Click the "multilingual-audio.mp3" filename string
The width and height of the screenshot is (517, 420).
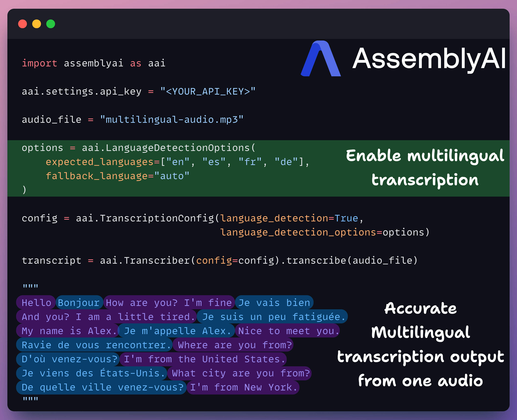pos(172,120)
